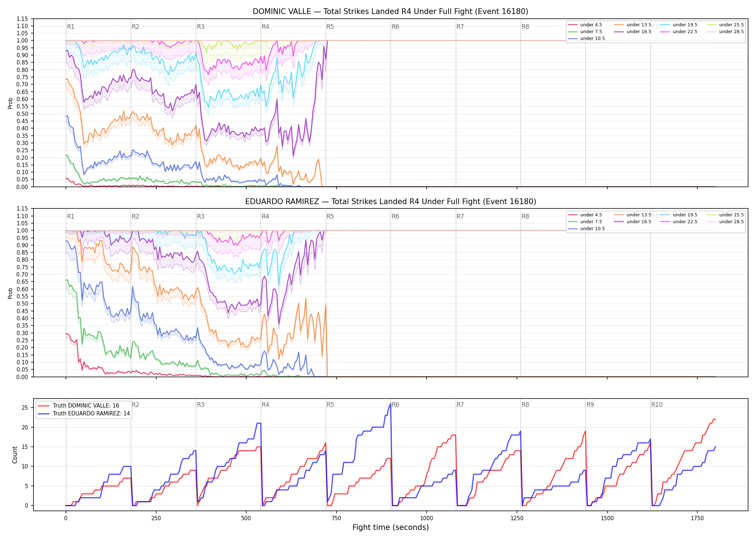The height and width of the screenshot is (540, 756).
Task: Click 'Prob' axis label on Eduardo Ramirez chart
Action: click(x=10, y=293)
